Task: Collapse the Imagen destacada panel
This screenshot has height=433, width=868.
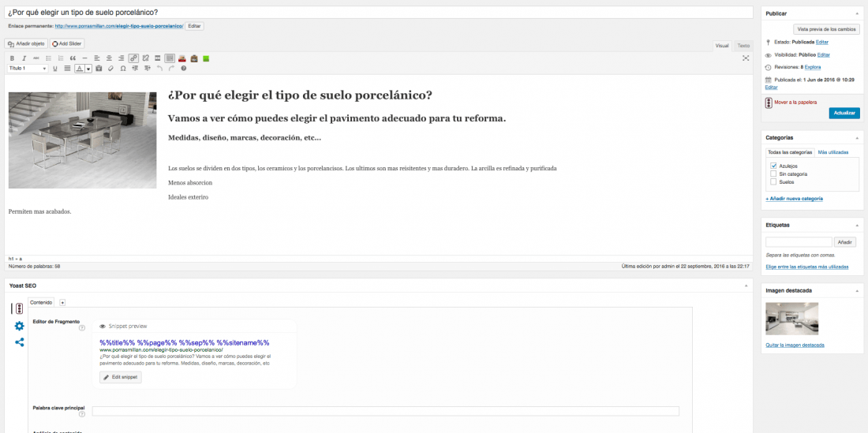Action: [x=858, y=290]
